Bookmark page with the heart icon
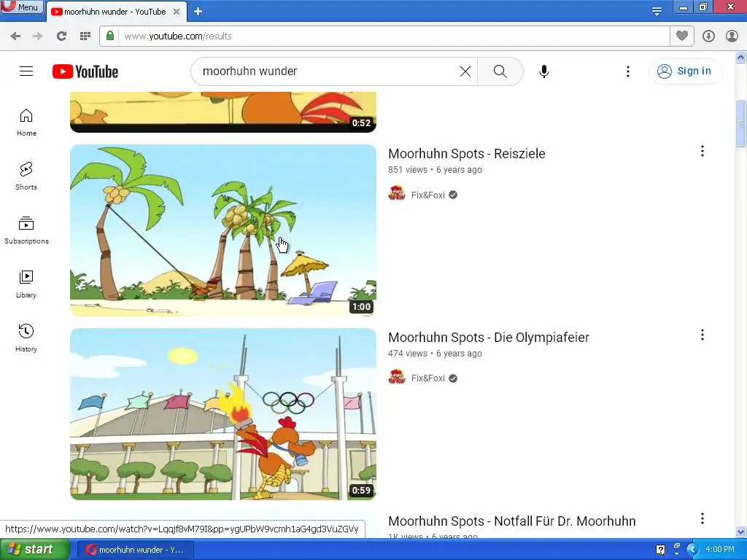Screen dimensions: 747x560 tap(682, 36)
